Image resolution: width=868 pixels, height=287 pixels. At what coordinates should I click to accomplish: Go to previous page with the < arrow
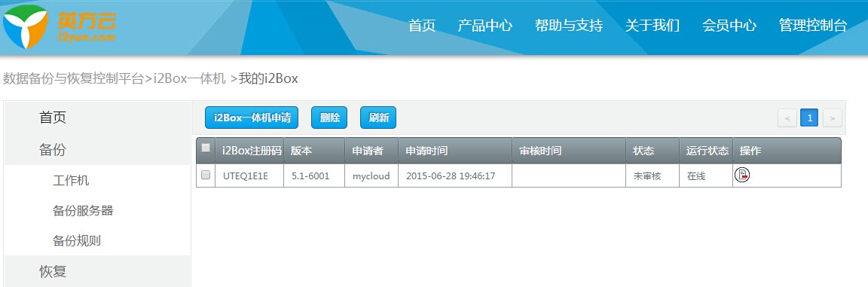(787, 118)
